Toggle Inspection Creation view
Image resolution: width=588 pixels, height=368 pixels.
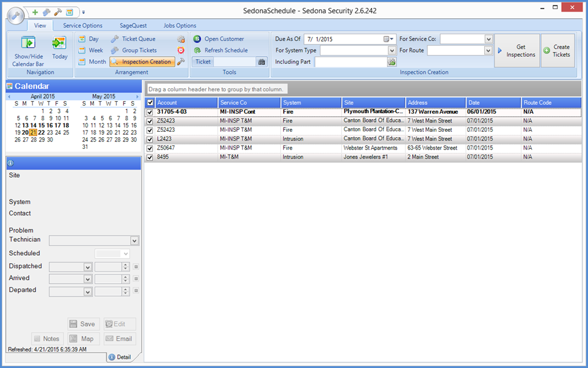(142, 62)
